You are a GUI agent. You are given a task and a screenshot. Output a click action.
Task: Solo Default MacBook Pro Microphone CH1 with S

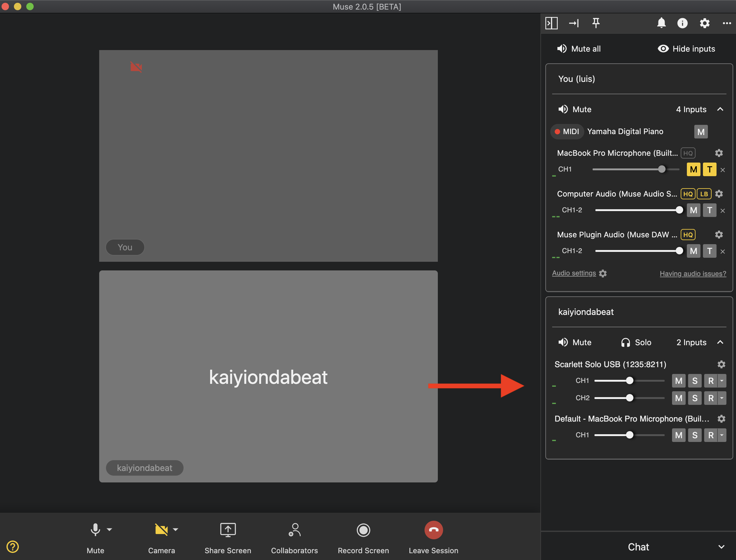[695, 435]
